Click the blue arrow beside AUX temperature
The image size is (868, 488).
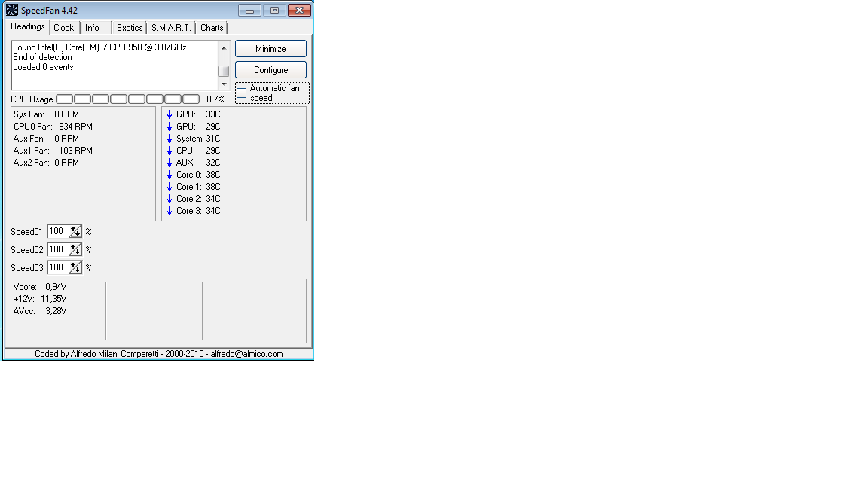coord(170,163)
